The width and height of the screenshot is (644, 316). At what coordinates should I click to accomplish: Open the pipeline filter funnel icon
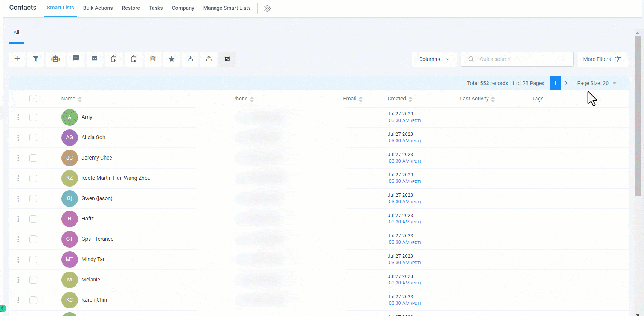(x=36, y=59)
